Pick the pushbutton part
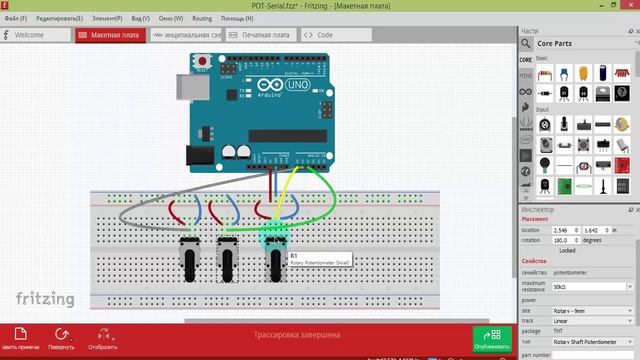This screenshot has width=640, height=360. (583, 145)
